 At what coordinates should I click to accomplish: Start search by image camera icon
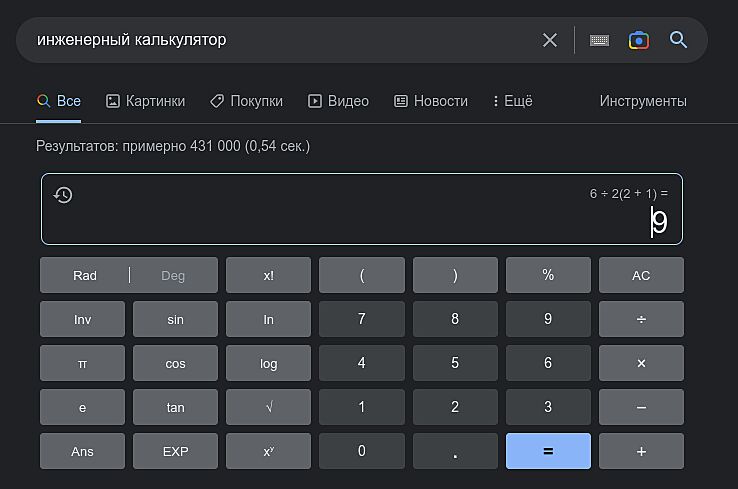[x=639, y=40]
